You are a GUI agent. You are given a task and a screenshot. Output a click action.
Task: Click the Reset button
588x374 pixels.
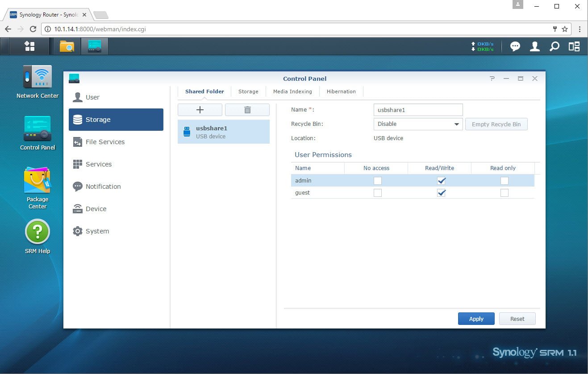point(517,319)
